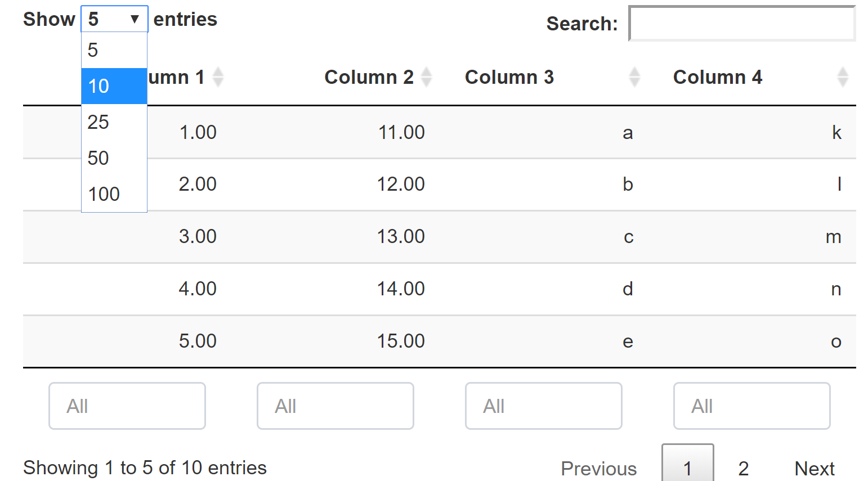Select 5 entries in length list
The width and height of the screenshot is (868, 481).
114,50
